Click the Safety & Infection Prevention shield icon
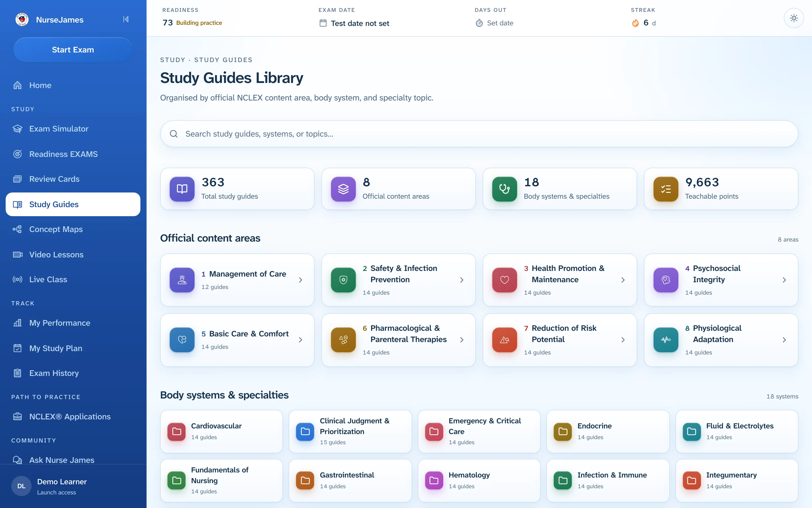 343,280
